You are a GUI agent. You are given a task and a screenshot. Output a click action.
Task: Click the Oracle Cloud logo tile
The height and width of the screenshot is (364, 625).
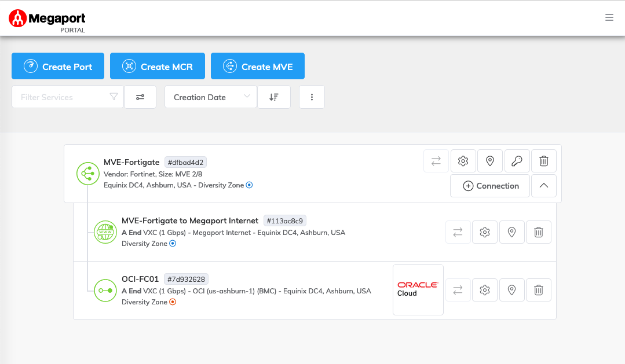tap(418, 290)
